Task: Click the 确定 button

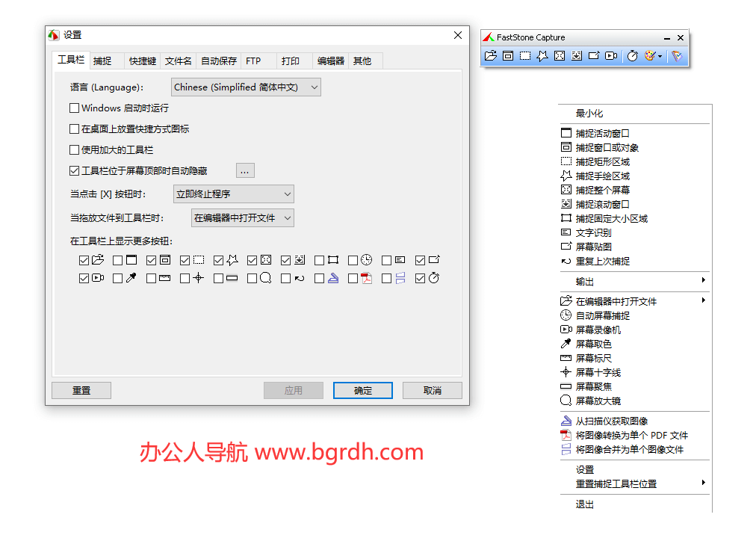Action: [x=362, y=390]
